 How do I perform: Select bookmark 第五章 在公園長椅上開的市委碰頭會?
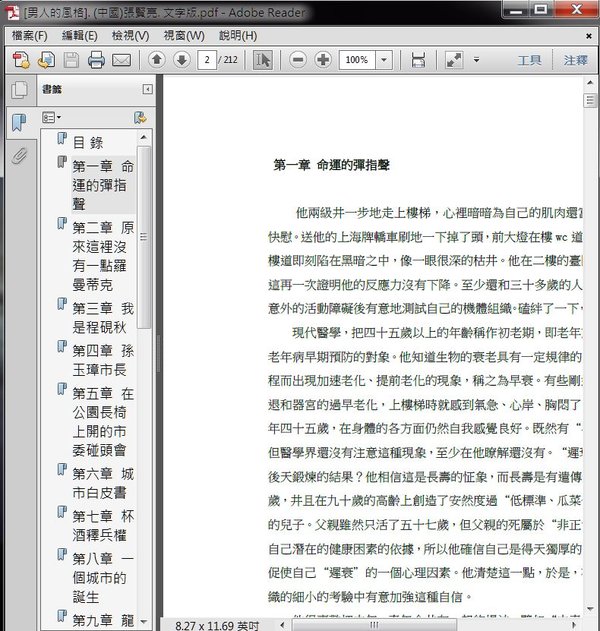103,422
